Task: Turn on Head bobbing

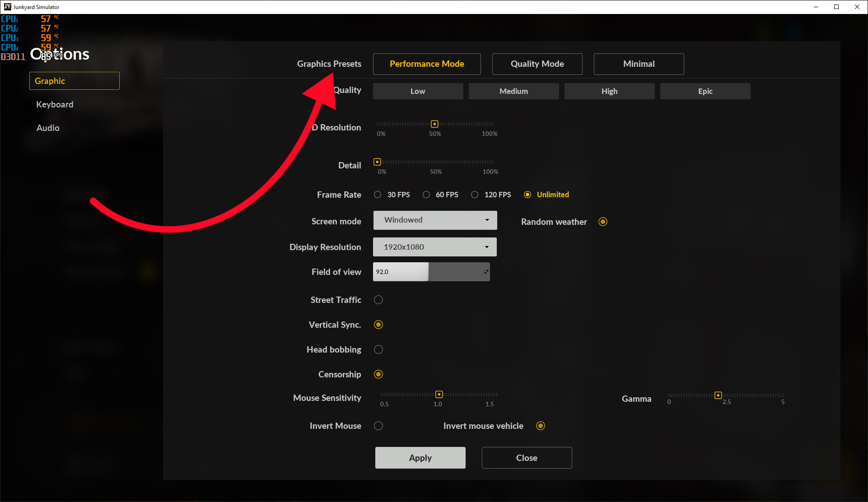Action: pyautogui.click(x=378, y=349)
